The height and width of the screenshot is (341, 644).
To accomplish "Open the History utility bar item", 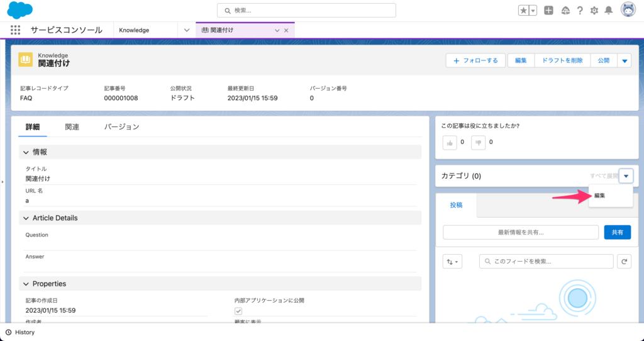I will (19, 332).
